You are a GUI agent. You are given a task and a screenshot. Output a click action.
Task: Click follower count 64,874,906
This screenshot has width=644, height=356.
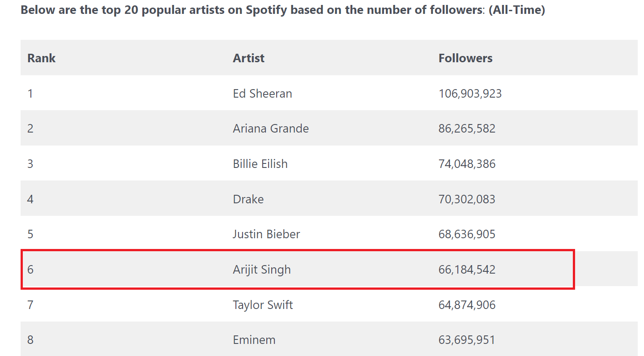pos(467,305)
